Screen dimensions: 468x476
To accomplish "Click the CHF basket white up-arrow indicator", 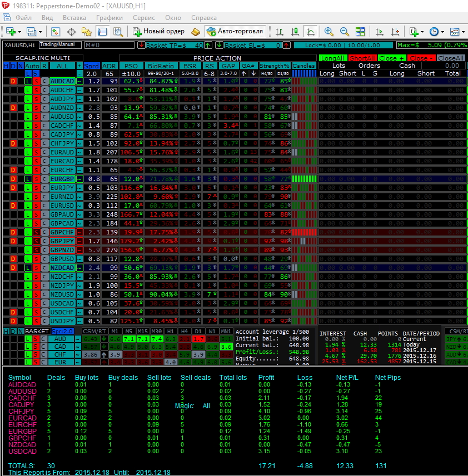I will point(104,354).
